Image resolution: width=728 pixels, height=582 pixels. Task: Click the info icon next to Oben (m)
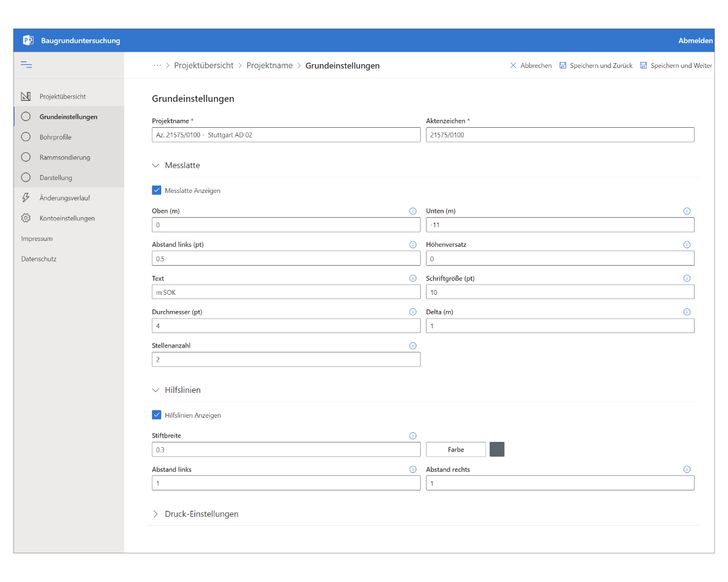point(413,211)
